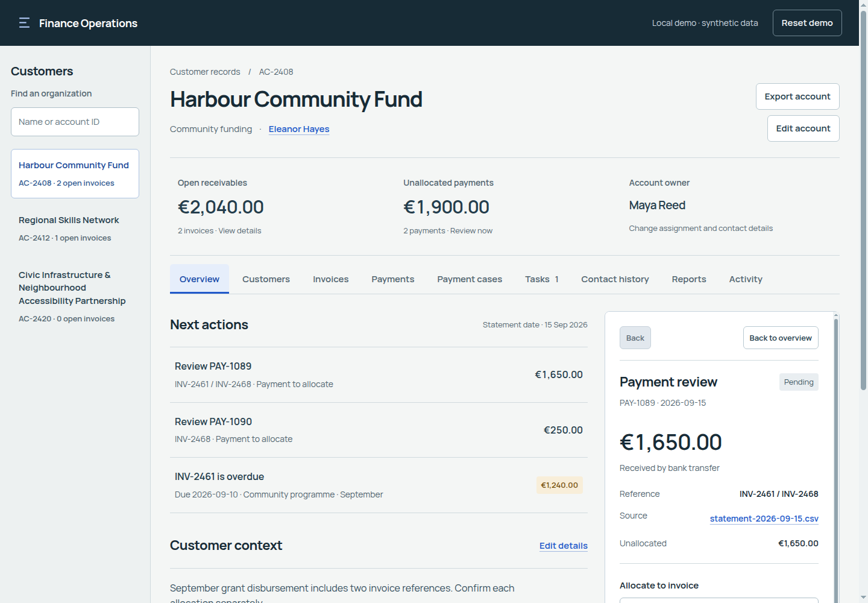Open the Contact history tab
868x603 pixels.
[615, 279]
